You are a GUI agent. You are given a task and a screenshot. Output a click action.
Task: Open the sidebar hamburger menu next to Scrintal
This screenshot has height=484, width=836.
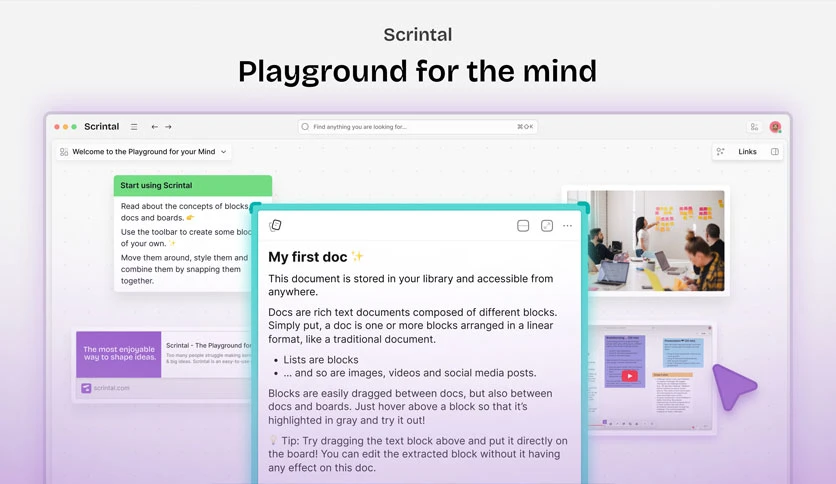coord(134,127)
